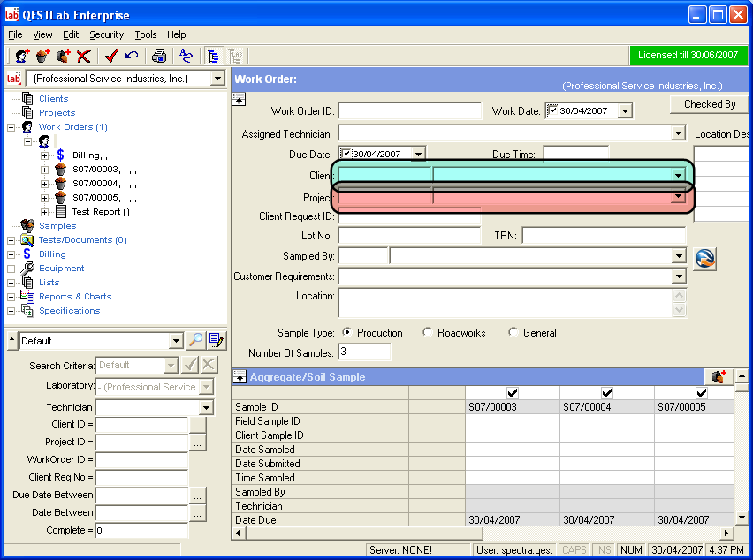The width and height of the screenshot is (753, 560).
Task: Click the spell check toolbar icon
Action: point(186,56)
